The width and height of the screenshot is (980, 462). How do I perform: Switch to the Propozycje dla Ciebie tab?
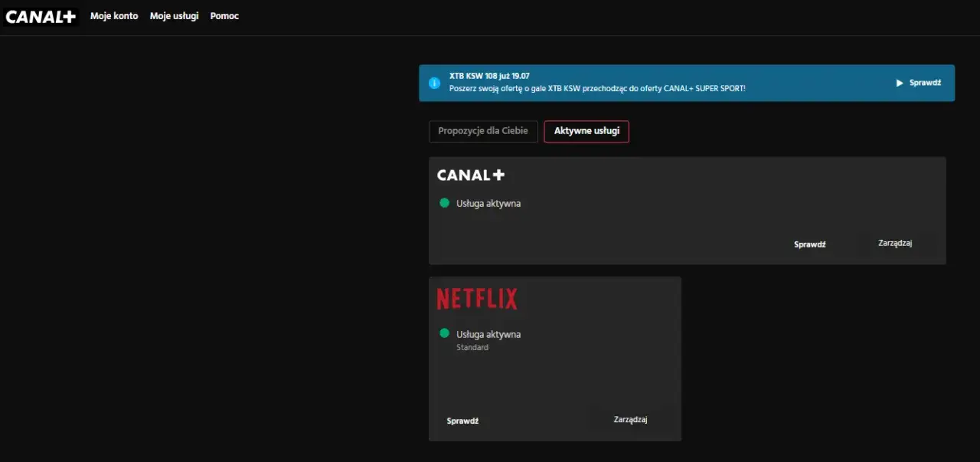(x=483, y=131)
